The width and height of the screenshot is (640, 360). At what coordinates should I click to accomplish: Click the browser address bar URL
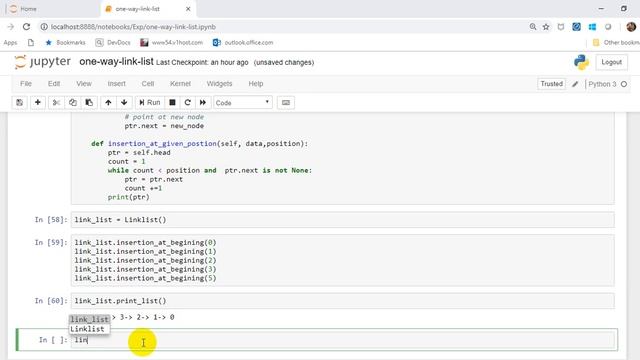coord(133,27)
